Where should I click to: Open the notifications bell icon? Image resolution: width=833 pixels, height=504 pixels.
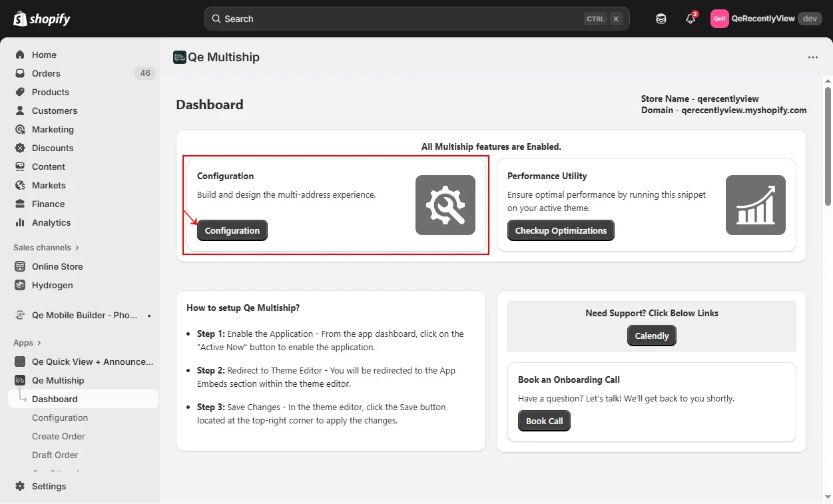coord(691,19)
